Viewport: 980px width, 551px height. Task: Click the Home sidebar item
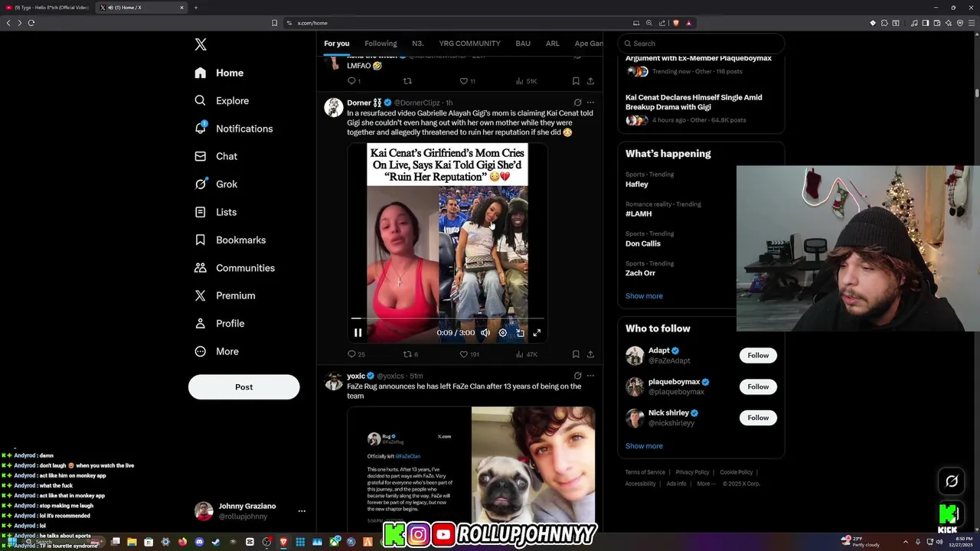point(219,73)
